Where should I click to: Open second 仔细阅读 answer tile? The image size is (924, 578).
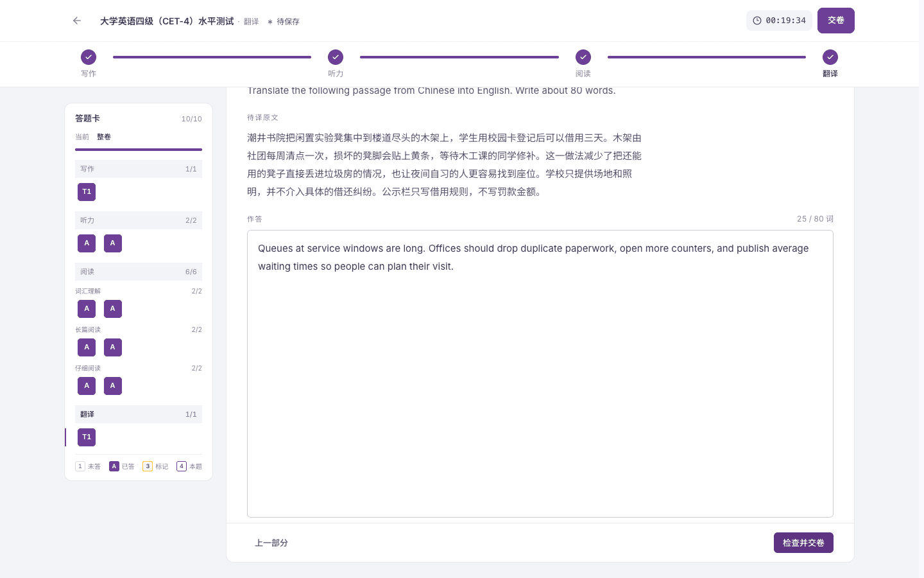pyautogui.click(x=112, y=386)
